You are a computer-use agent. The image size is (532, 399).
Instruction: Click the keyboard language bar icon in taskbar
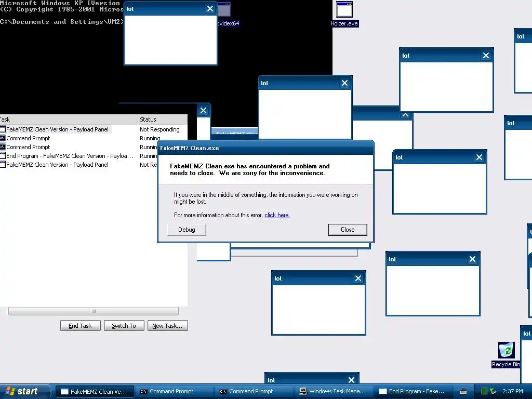(x=463, y=392)
